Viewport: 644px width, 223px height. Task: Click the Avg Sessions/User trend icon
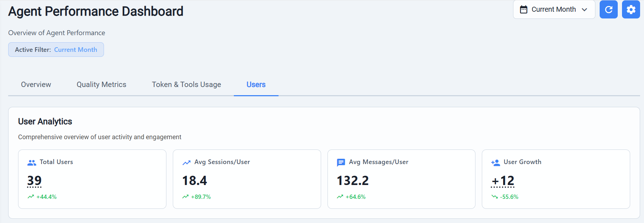186,163
